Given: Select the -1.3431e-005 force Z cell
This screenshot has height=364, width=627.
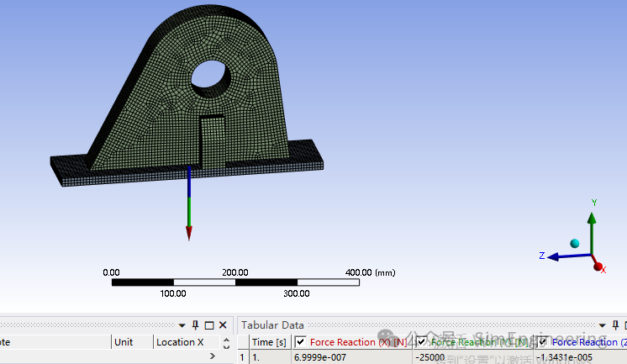Looking at the screenshot, I should click(x=581, y=357).
